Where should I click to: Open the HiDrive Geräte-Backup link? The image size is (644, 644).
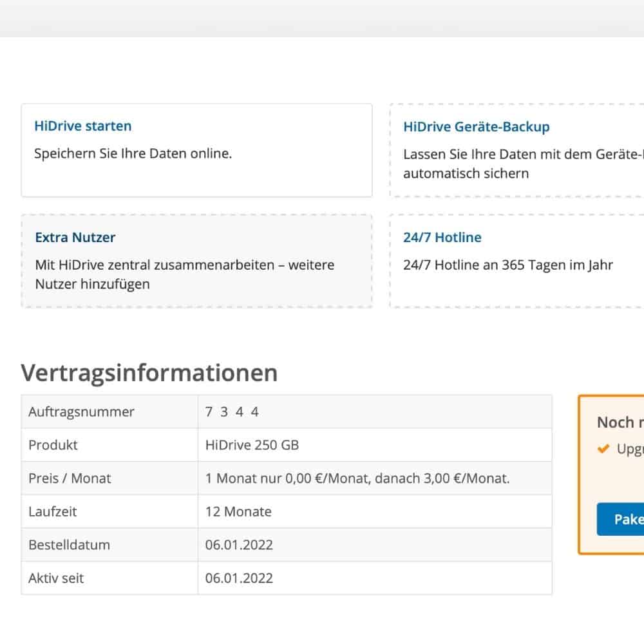[x=477, y=126]
